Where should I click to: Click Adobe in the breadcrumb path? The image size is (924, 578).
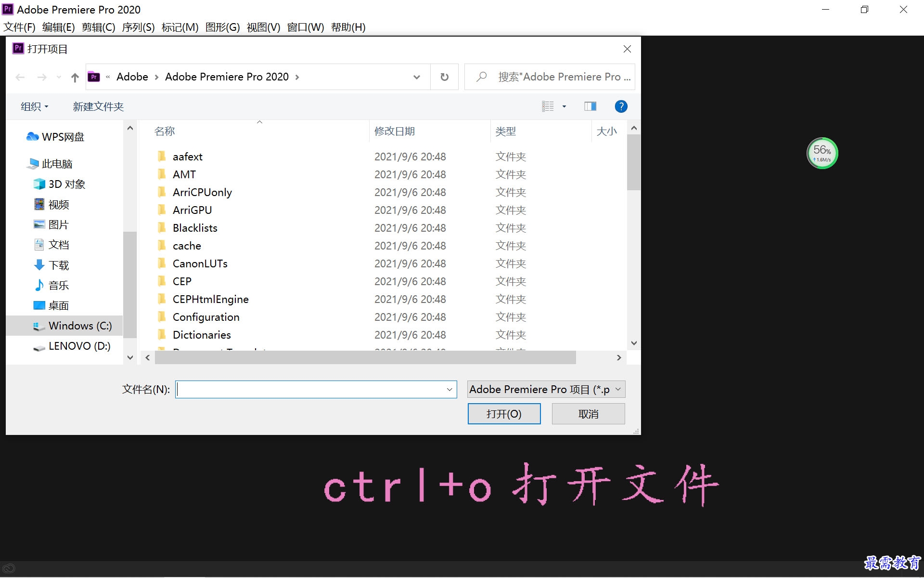coord(132,77)
